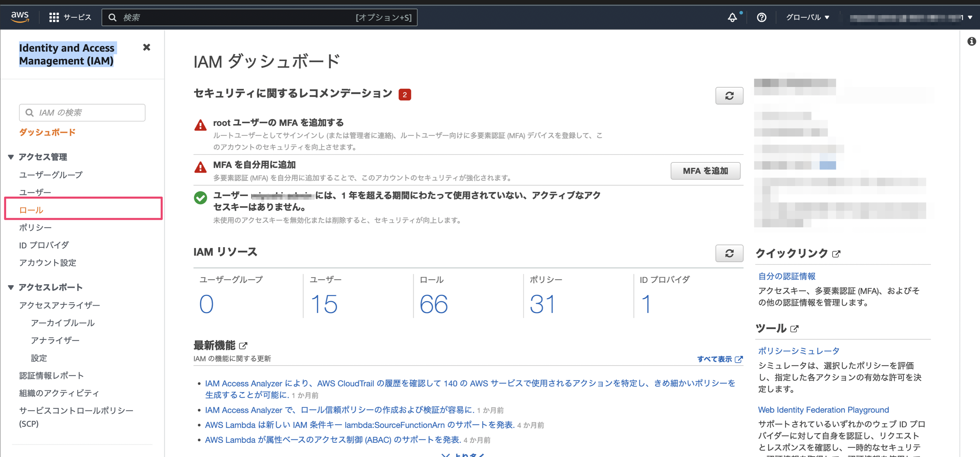Open the Lambda ABAC support news link

(333, 440)
